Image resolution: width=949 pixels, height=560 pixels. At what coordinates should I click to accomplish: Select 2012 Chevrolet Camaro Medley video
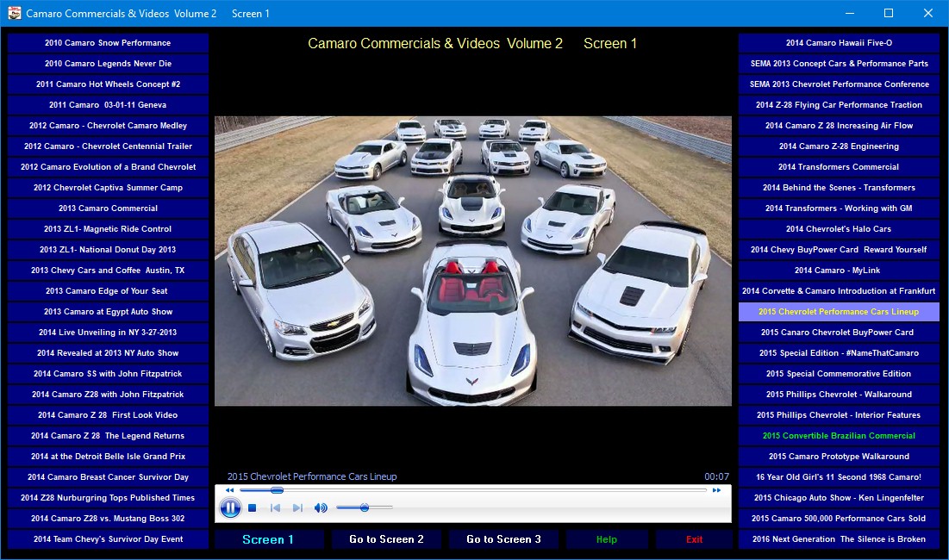click(x=108, y=126)
